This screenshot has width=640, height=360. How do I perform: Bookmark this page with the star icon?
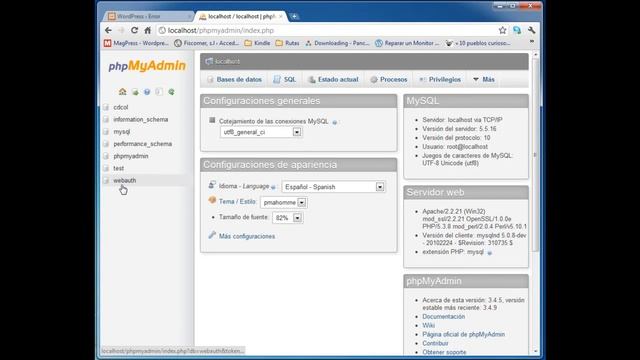502,30
